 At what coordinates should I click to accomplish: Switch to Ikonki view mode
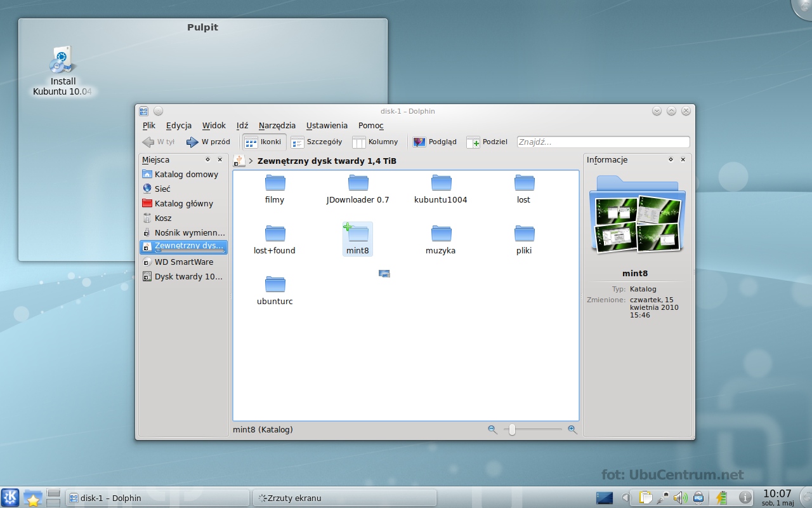[263, 142]
